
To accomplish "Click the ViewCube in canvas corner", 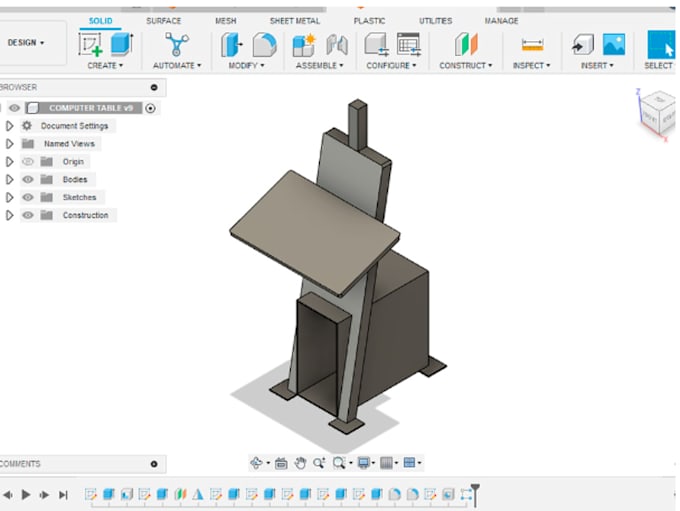I will 656,114.
